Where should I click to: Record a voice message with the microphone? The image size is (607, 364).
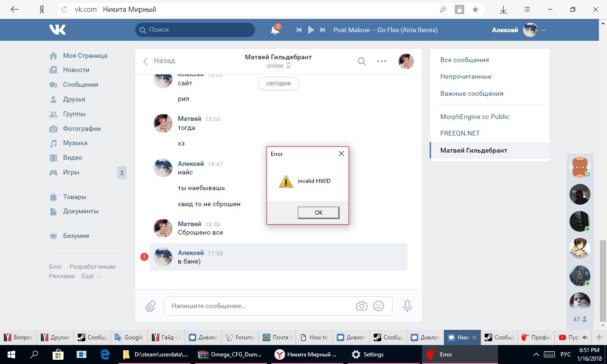(407, 306)
